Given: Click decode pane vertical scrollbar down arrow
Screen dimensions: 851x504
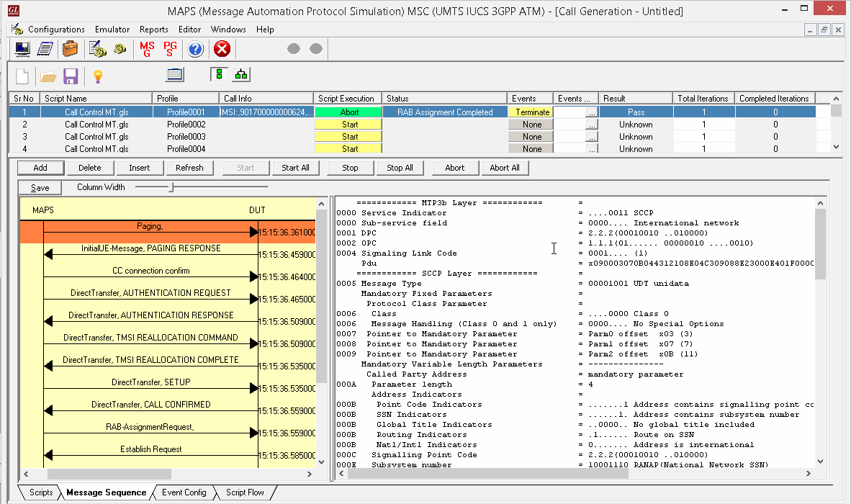Looking at the screenshot, I should click(820, 462).
